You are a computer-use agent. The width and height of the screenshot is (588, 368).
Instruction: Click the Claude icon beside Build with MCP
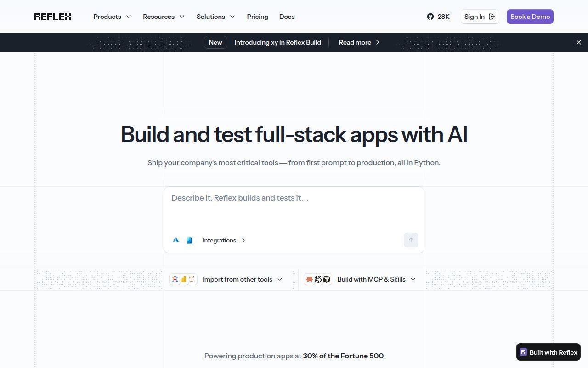[x=310, y=279]
